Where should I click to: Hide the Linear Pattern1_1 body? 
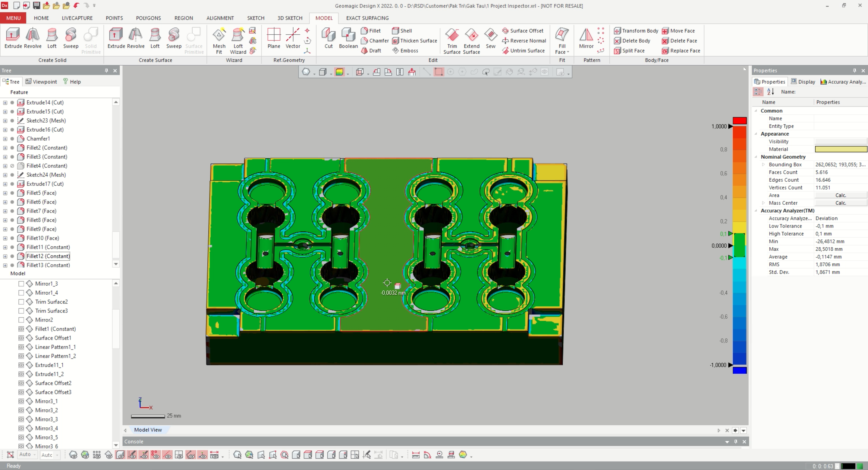point(21,347)
